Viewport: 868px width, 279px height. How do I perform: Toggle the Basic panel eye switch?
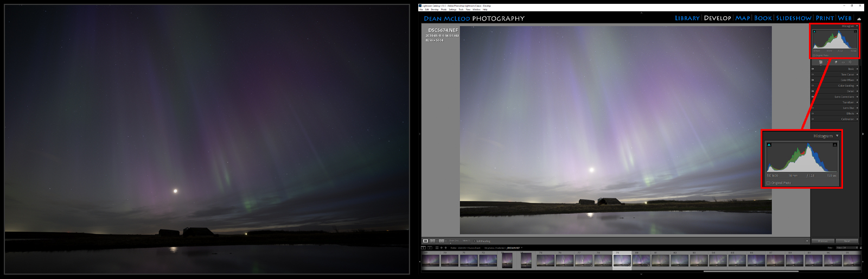pos(813,69)
